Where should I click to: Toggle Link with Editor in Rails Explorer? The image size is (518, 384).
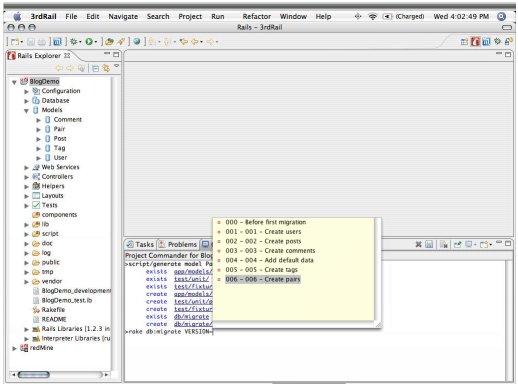106,68
